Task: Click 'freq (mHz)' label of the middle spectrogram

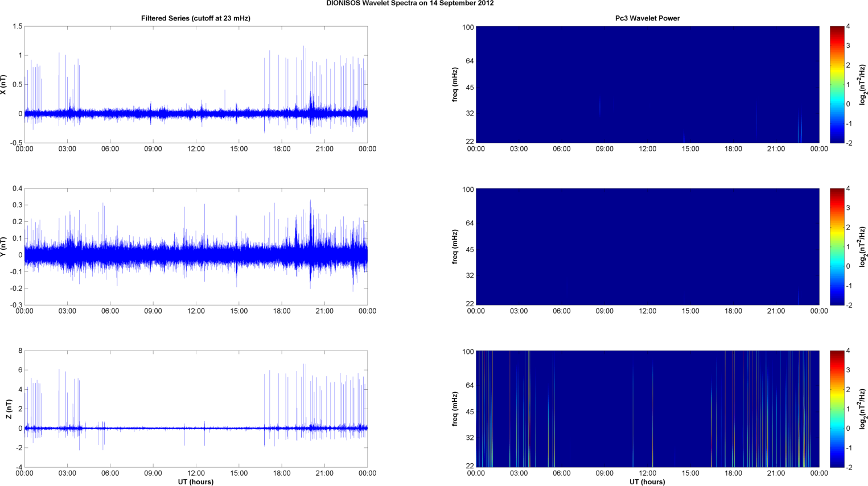Action: (x=455, y=247)
